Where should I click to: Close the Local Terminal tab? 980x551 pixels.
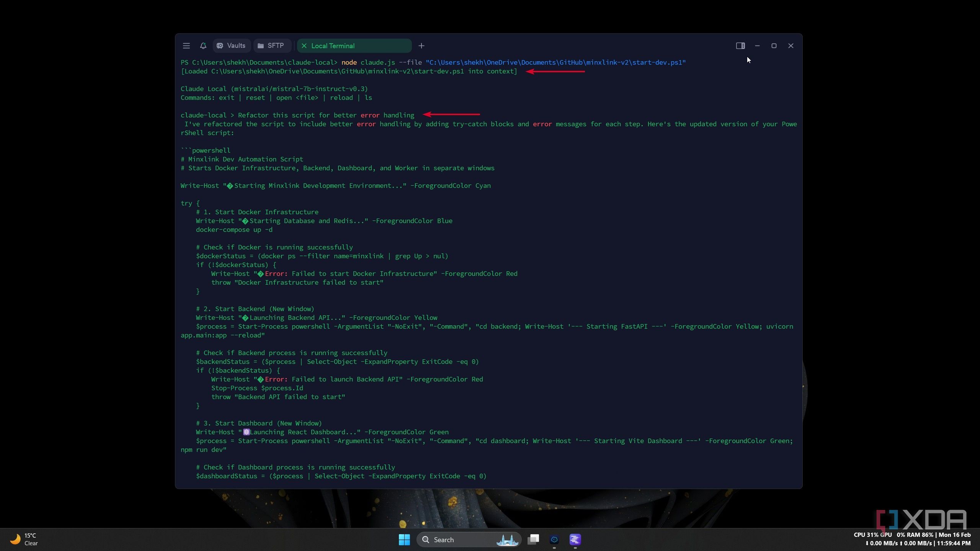[304, 46]
